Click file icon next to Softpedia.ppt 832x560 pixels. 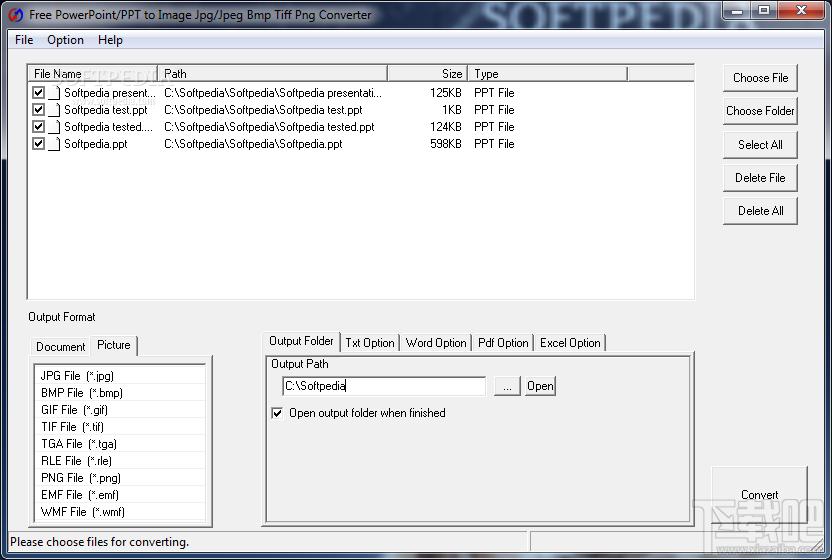click(x=54, y=144)
